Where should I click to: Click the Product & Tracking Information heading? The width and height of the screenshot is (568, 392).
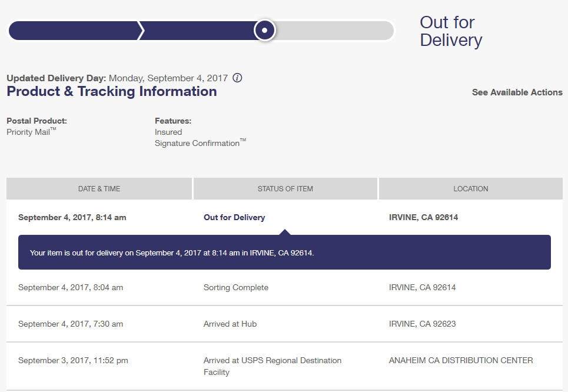click(x=112, y=91)
